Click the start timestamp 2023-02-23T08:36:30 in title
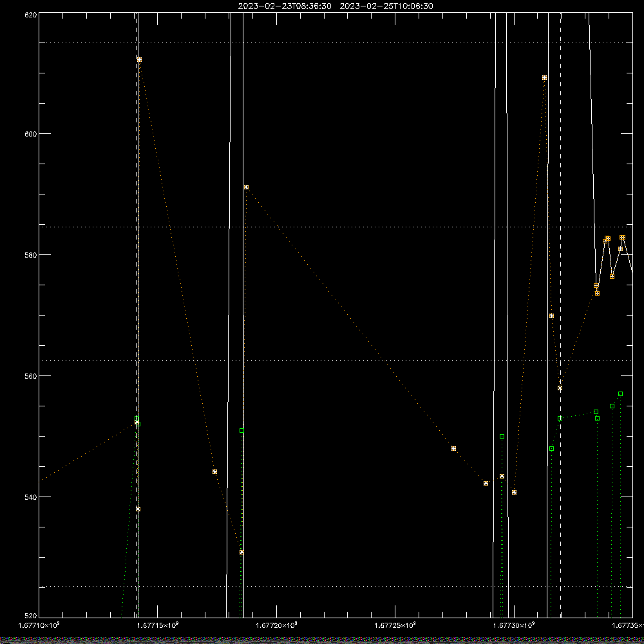 point(285,6)
